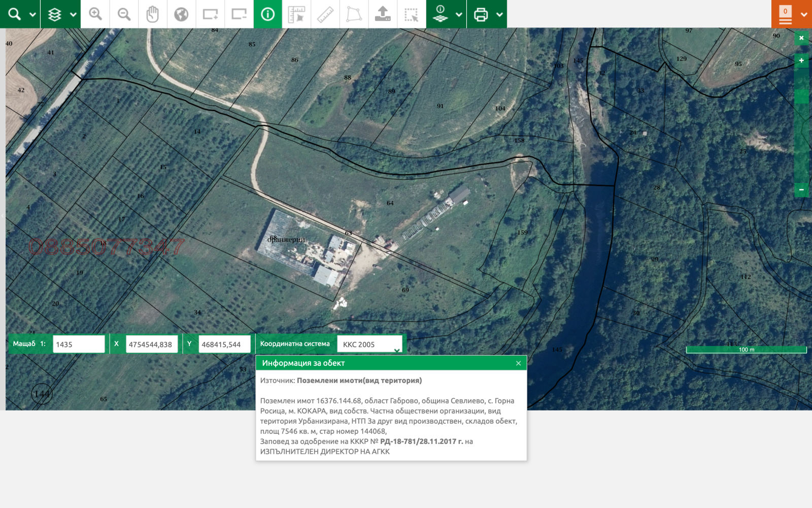This screenshot has height=508, width=812.
Task: Click the zoom slider handle
Action: click(x=801, y=96)
